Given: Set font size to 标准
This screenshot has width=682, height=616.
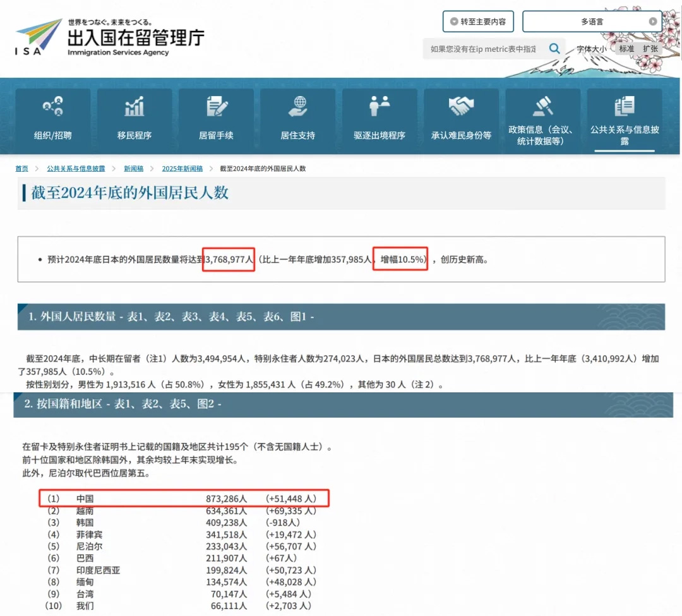Looking at the screenshot, I should click(626, 49).
